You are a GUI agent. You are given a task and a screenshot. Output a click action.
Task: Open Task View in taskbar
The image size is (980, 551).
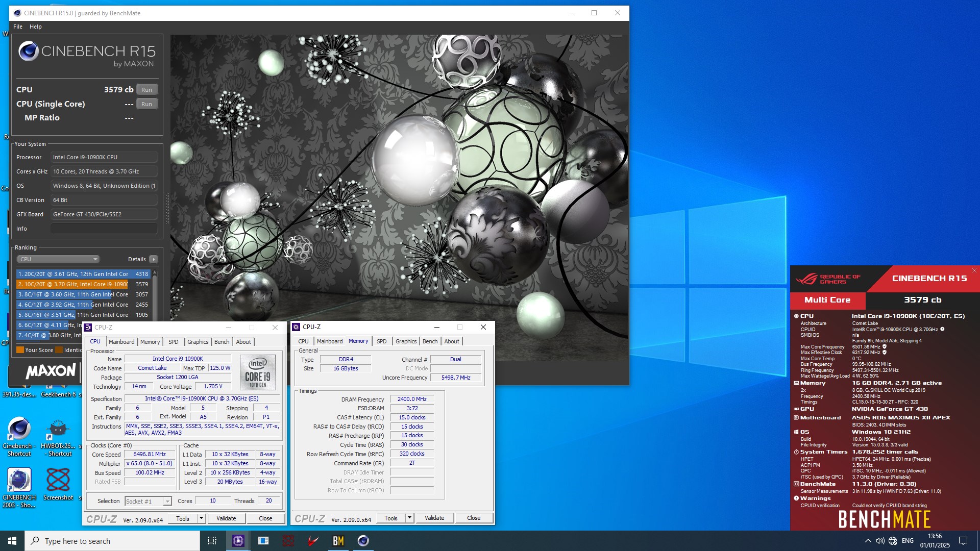click(212, 541)
